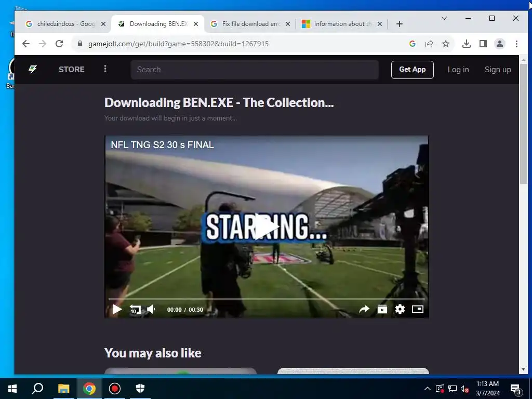Click the browser forward arrow
Viewport: 532px width, 399px height.
coord(43,44)
